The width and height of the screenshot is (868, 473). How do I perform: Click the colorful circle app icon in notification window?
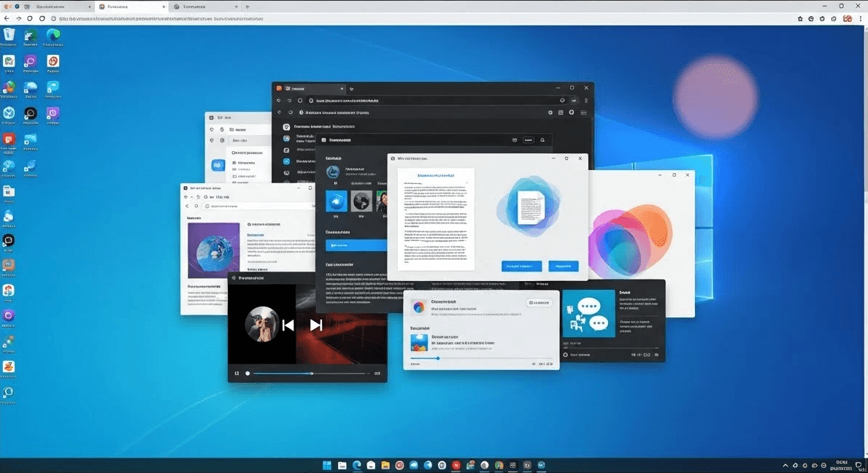coord(419,307)
